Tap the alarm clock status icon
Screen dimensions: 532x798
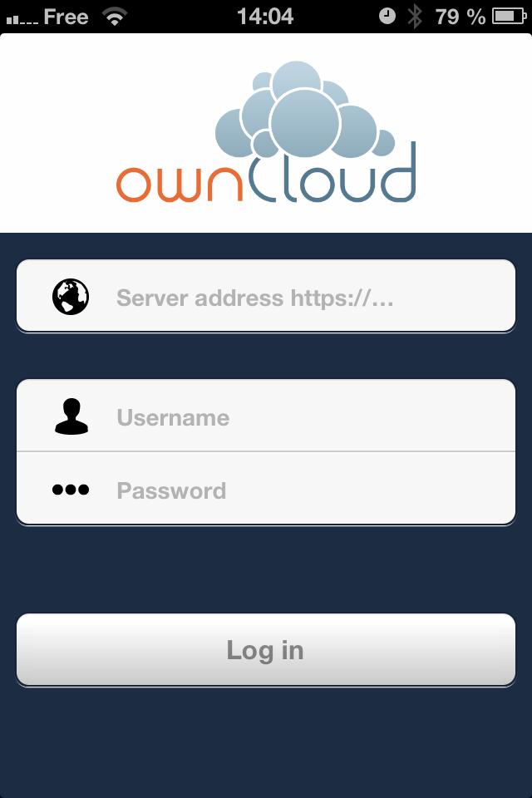coord(387,17)
